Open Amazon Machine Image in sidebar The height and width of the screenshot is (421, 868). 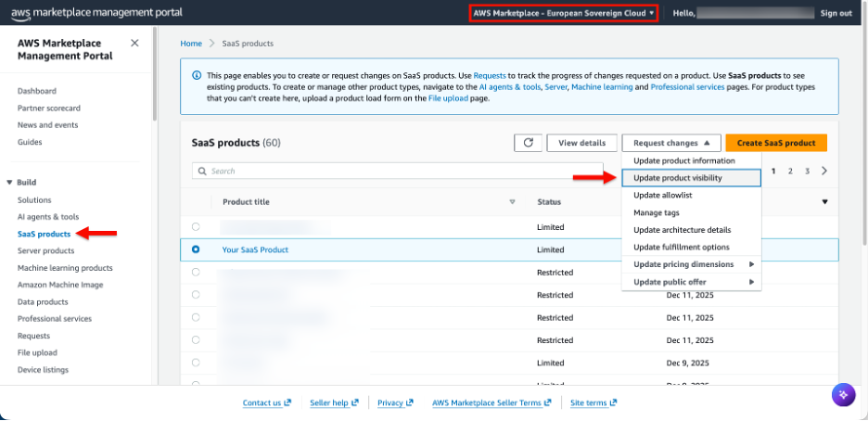click(59, 285)
